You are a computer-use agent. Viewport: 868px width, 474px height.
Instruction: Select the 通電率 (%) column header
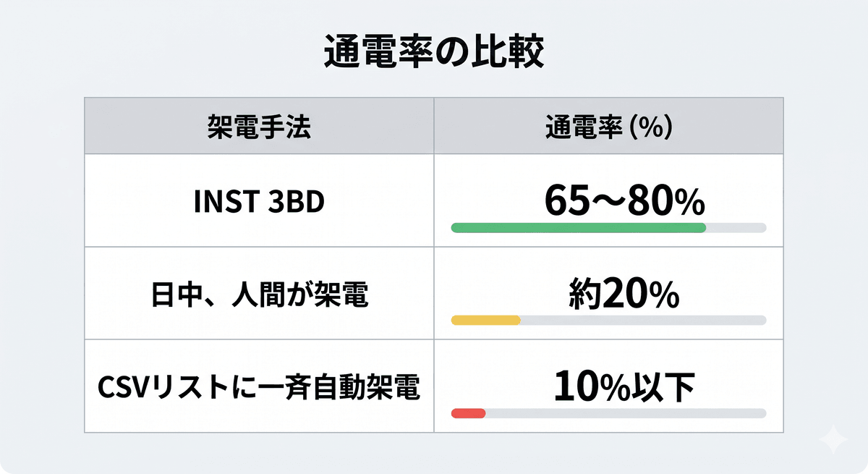[608, 124]
